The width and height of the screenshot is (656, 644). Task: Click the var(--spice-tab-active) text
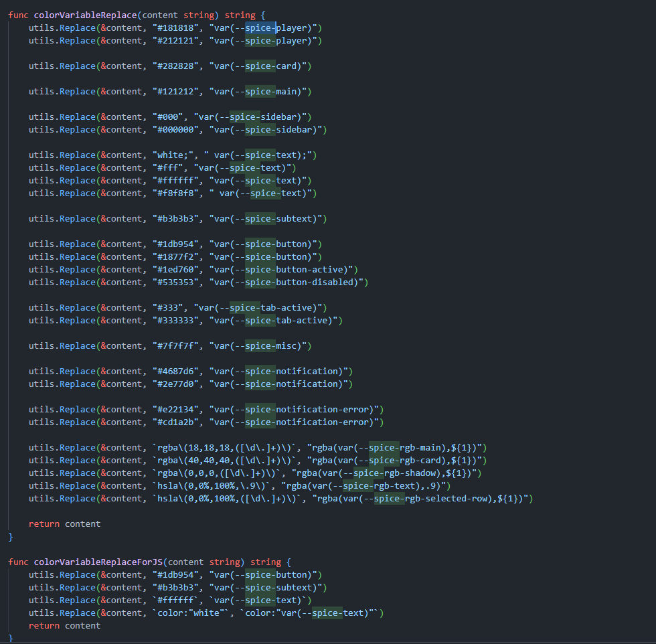pos(260,307)
